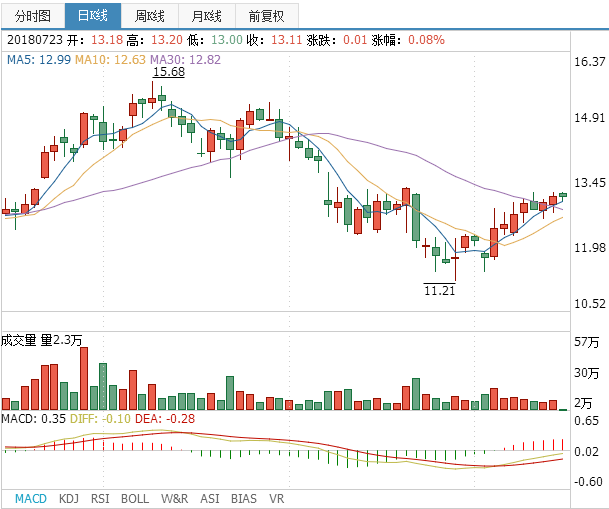
Task: Select the MACD indicator
Action: (x=31, y=499)
